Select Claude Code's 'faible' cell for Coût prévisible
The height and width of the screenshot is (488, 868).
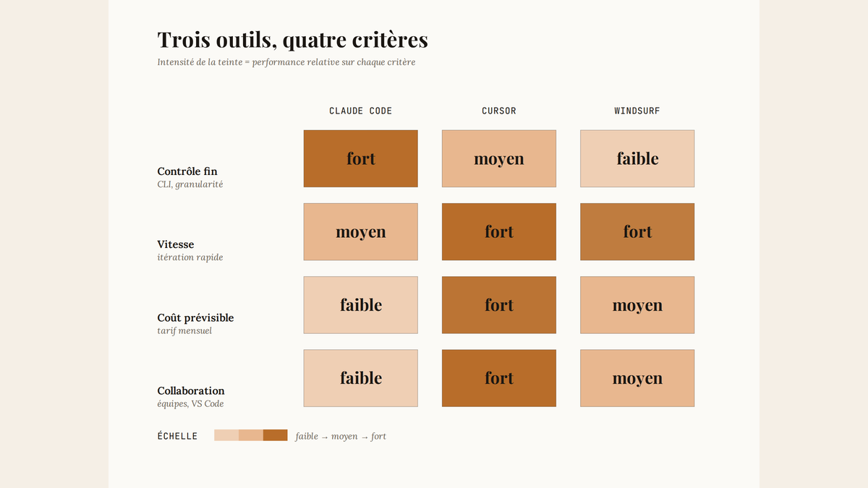point(361,305)
